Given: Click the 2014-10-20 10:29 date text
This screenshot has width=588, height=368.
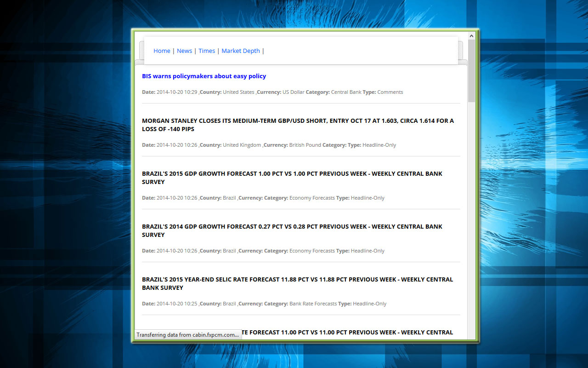Looking at the screenshot, I should click(x=177, y=92).
